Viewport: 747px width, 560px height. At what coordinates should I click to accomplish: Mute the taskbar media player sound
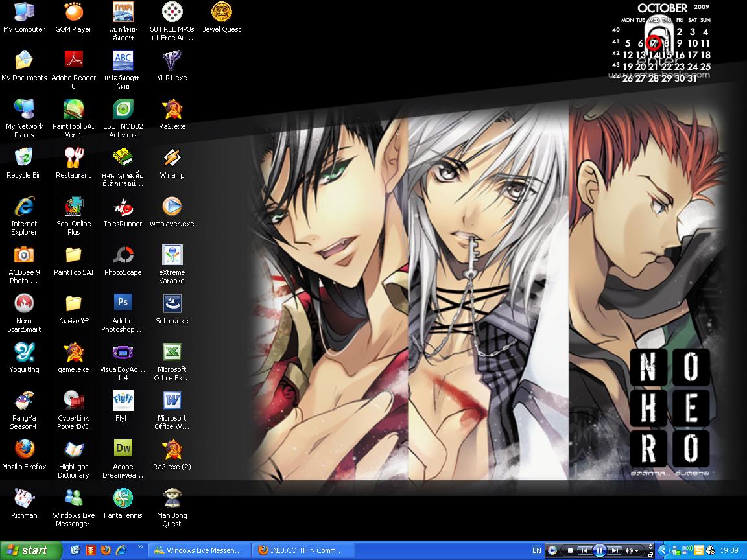click(x=628, y=550)
